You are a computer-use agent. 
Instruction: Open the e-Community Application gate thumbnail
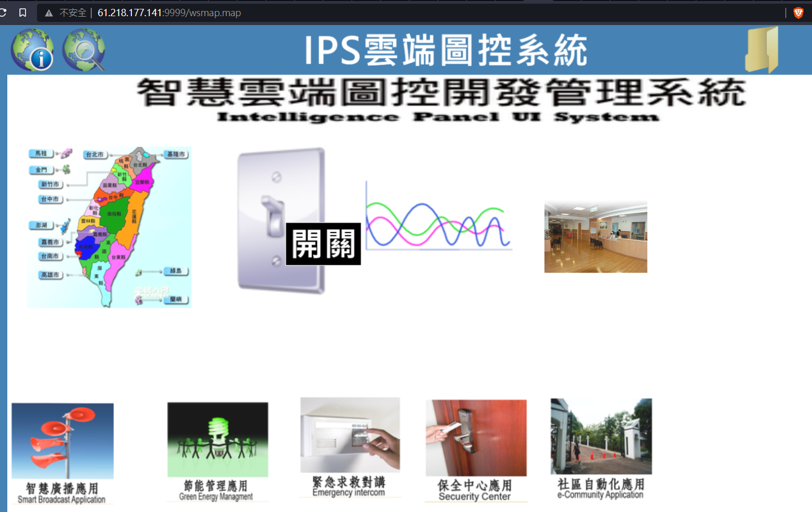click(601, 436)
